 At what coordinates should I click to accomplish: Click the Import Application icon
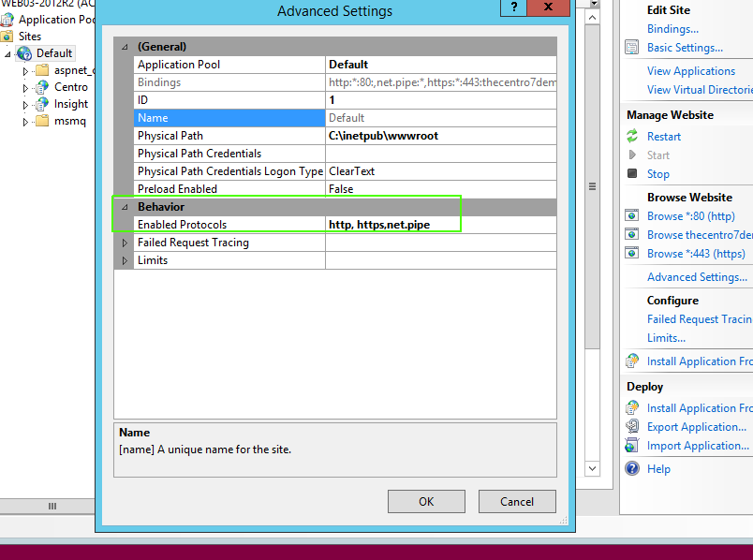tap(633, 446)
